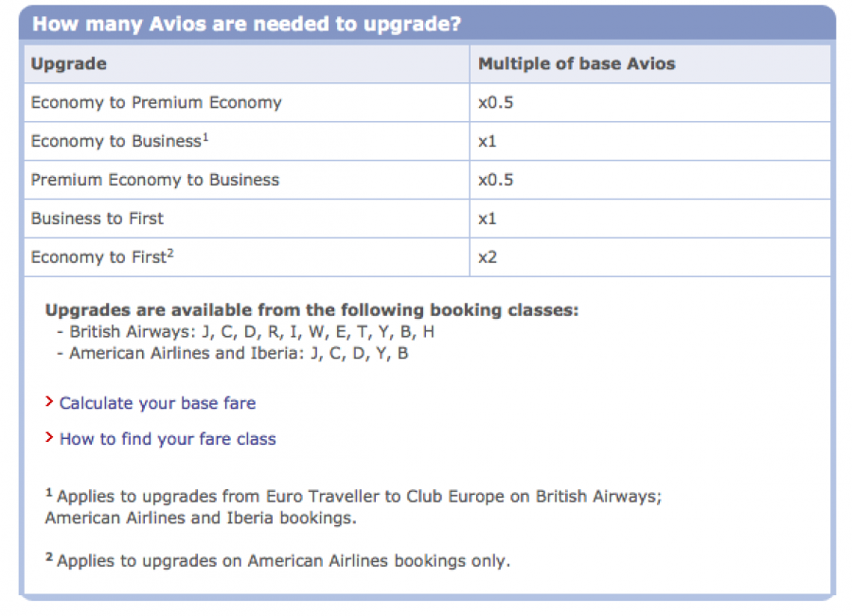The width and height of the screenshot is (852, 616).
Task: Click the x0.5 value for Premium Economy to Business
Action: [x=495, y=180]
